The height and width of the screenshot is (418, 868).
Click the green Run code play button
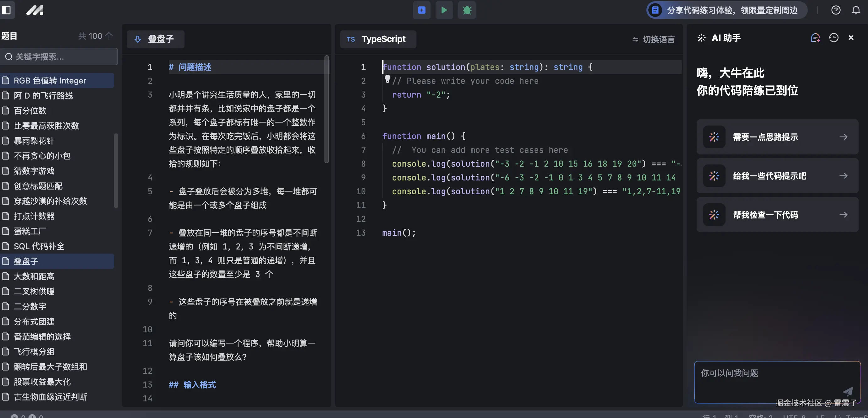coord(444,10)
